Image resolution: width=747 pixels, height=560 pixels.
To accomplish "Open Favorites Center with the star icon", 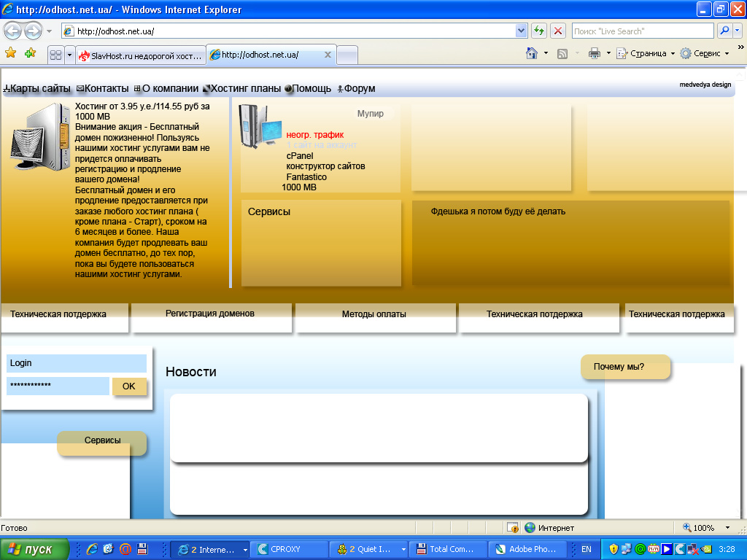I will [x=10, y=52].
